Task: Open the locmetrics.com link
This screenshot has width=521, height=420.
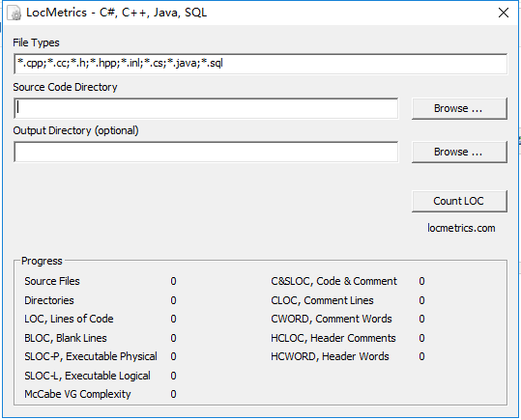Action: point(461,228)
